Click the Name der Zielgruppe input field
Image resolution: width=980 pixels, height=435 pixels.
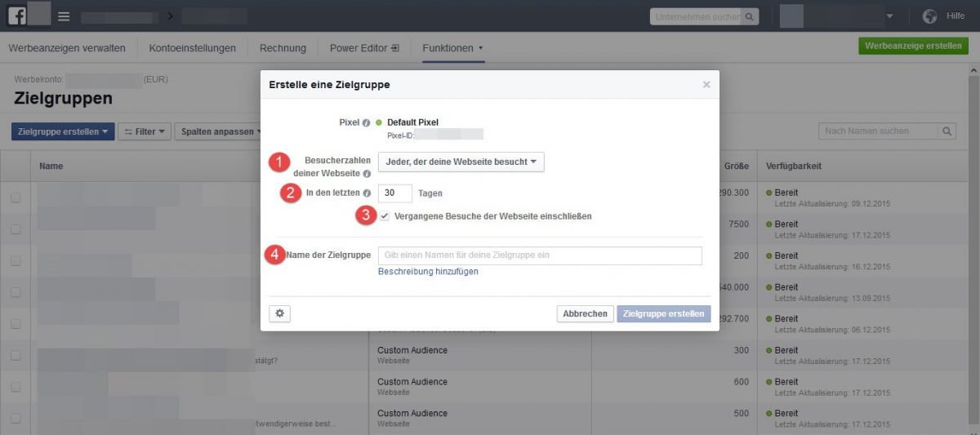click(540, 255)
